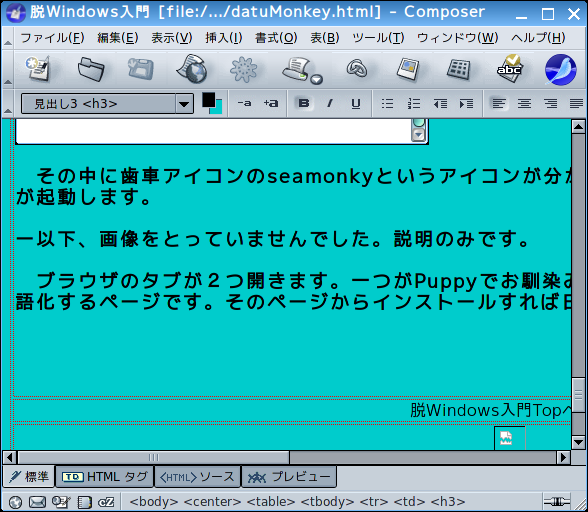This screenshot has height=512, width=588.
Task: Choose the cyan background color swatch
Action: click(x=218, y=110)
